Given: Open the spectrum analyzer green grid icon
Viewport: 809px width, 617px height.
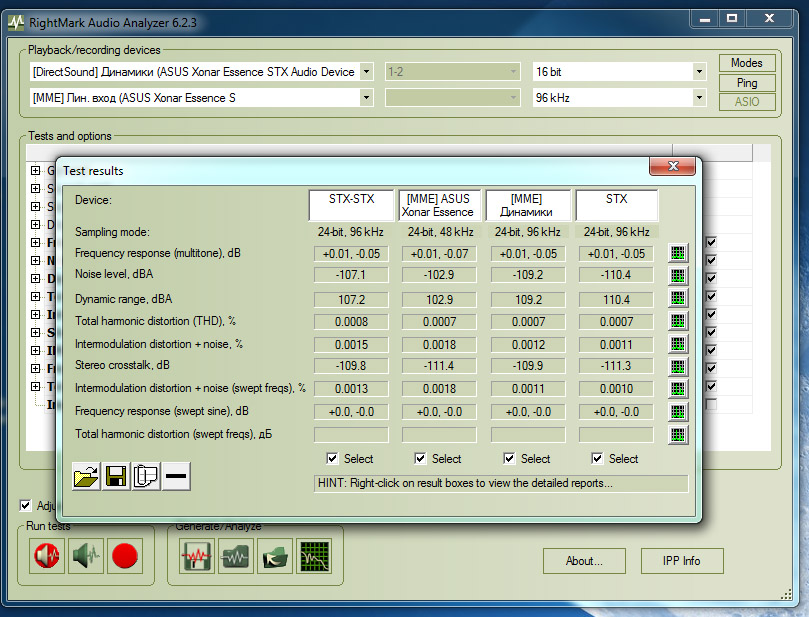Looking at the screenshot, I should click(x=314, y=556).
